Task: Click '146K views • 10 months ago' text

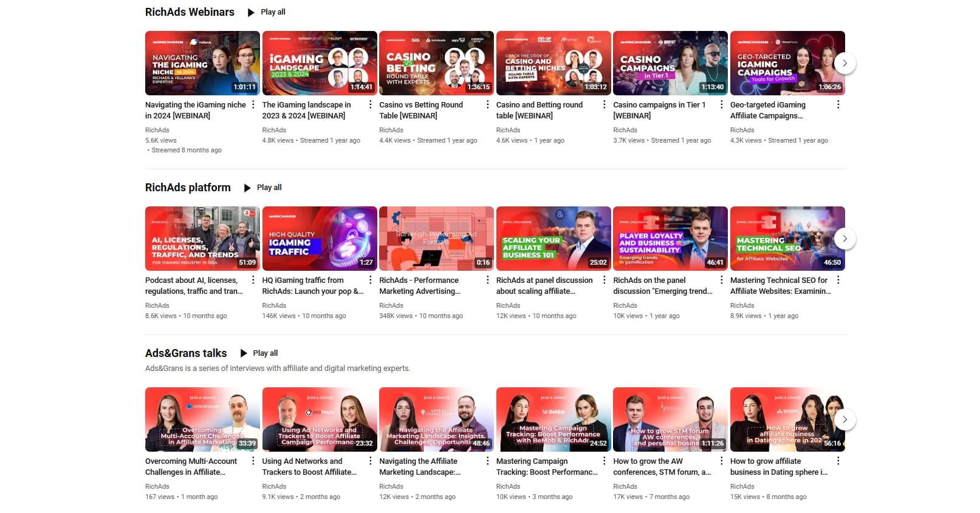Action: [x=304, y=316]
